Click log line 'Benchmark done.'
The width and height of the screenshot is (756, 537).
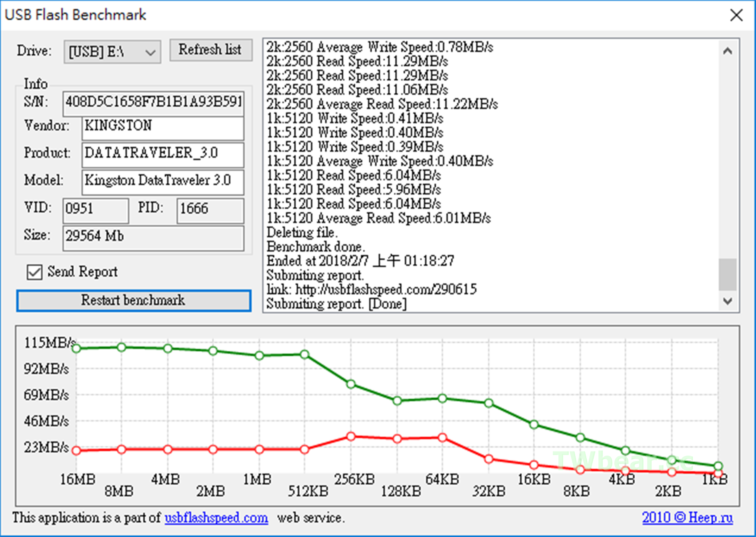click(316, 247)
